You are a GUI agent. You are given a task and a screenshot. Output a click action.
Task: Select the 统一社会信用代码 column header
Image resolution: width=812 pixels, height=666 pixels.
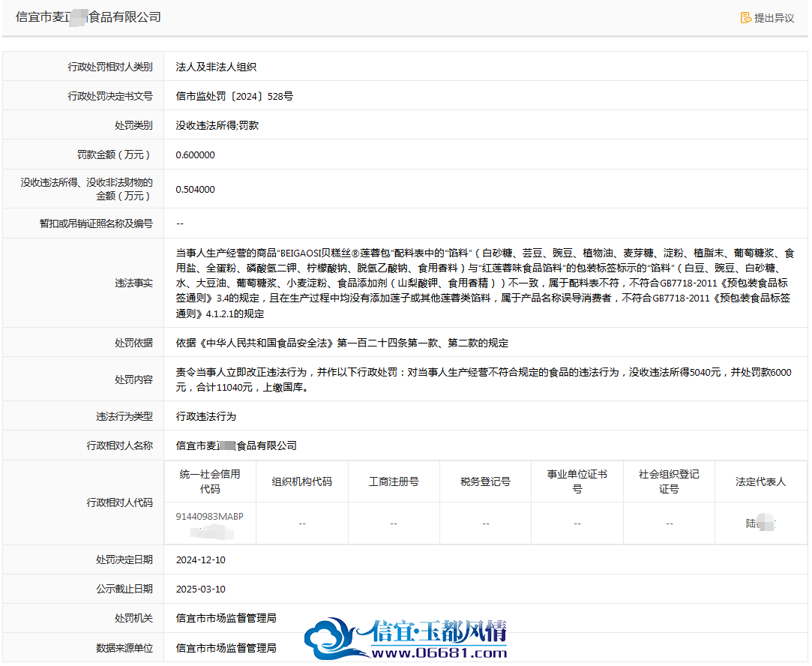[x=210, y=481]
